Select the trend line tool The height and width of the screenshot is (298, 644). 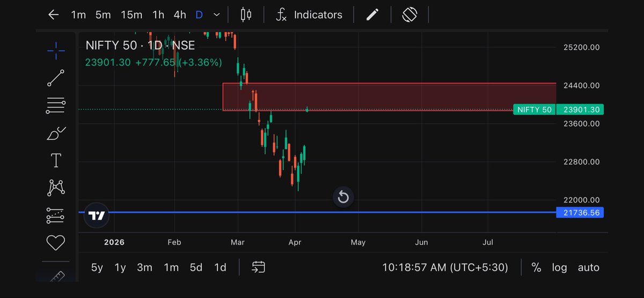56,78
